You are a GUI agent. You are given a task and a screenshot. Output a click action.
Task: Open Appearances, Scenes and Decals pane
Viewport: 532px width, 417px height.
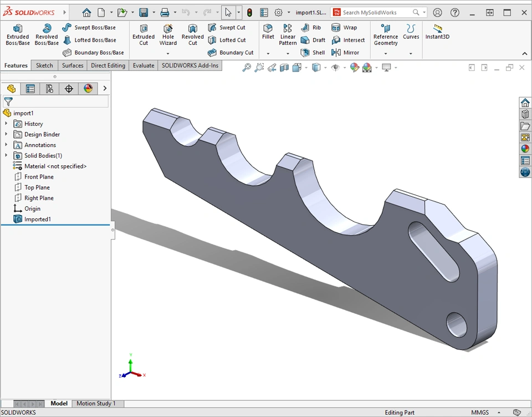[525, 149]
